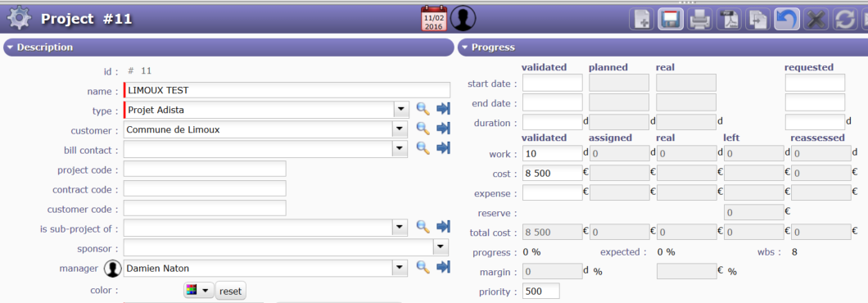Print the project using printer icon

point(699,20)
